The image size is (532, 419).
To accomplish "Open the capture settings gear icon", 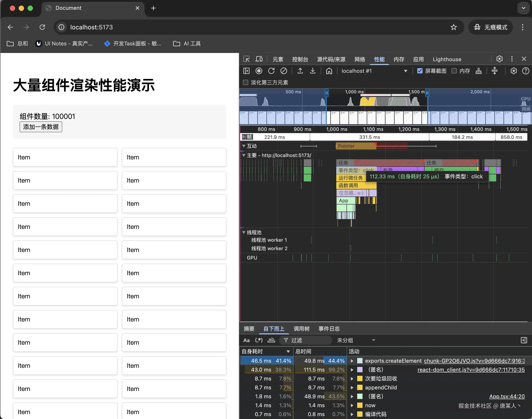I will coord(514,71).
